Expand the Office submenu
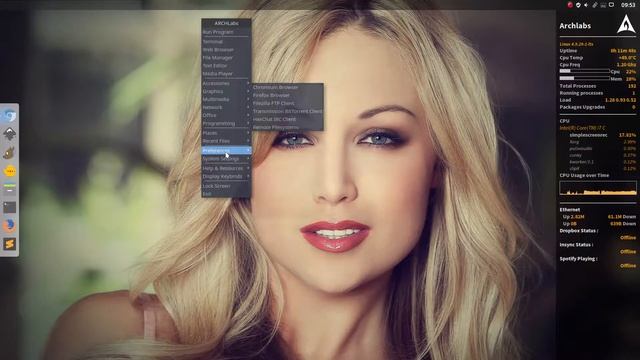This screenshot has width=640, height=360. [226, 116]
